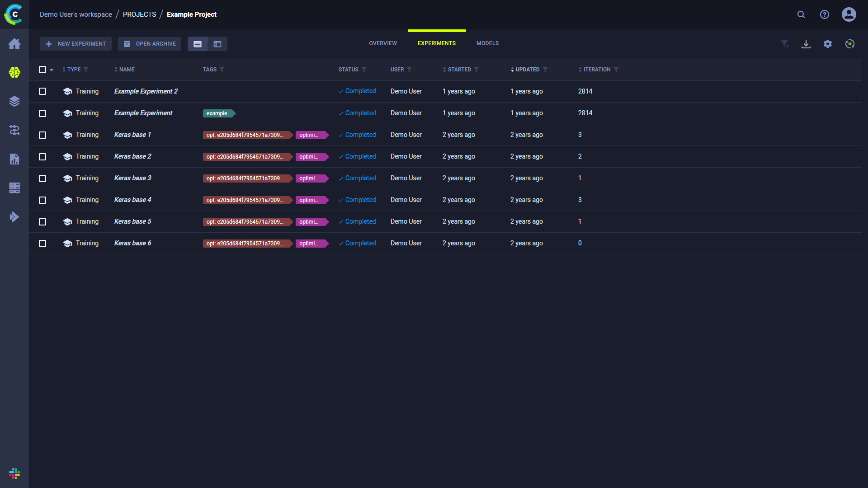Select the checkbox for Keras base 3
The image size is (868, 488).
[42, 178]
